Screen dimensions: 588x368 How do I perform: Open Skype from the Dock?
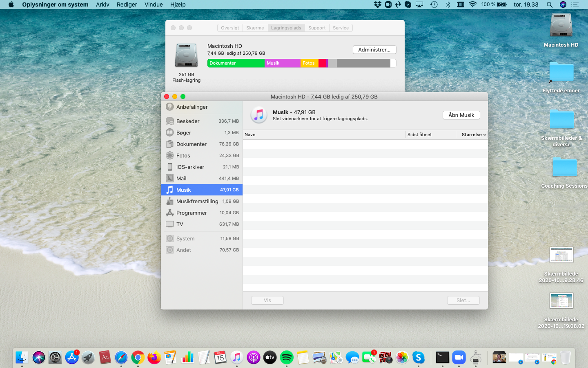click(x=419, y=357)
